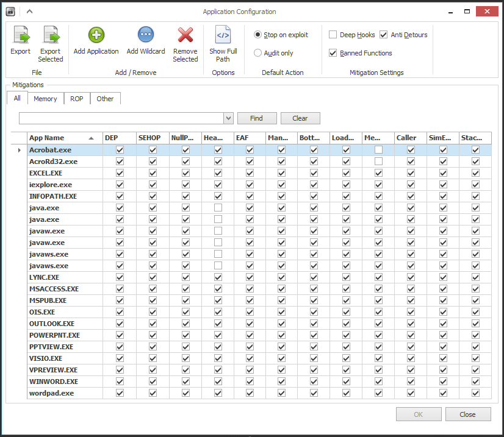Viewport: 504px width, 437px height.
Task: Click the green Add Application icon
Action: tap(96, 35)
